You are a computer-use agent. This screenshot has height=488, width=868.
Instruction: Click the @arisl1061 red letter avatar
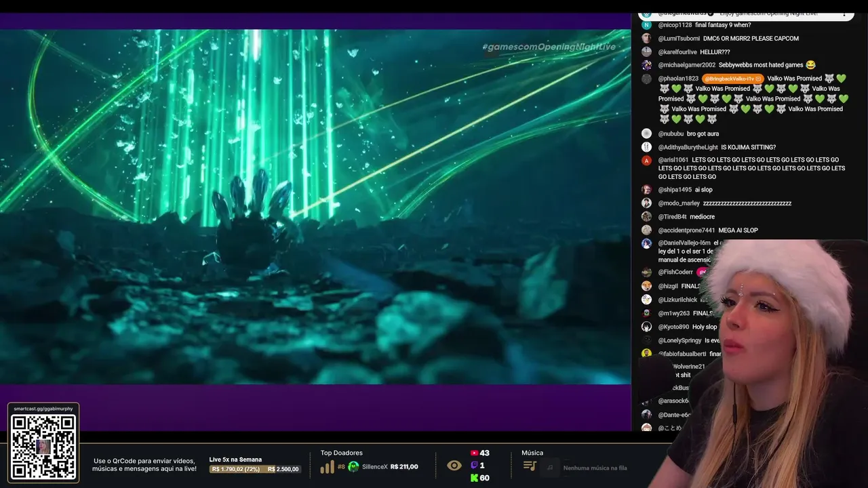tap(646, 161)
